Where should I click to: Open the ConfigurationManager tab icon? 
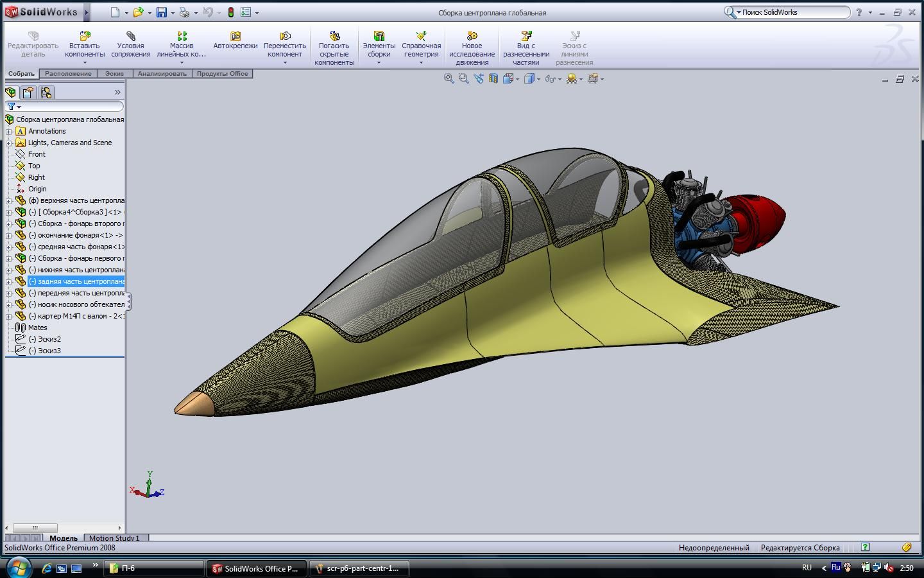pyautogui.click(x=46, y=92)
